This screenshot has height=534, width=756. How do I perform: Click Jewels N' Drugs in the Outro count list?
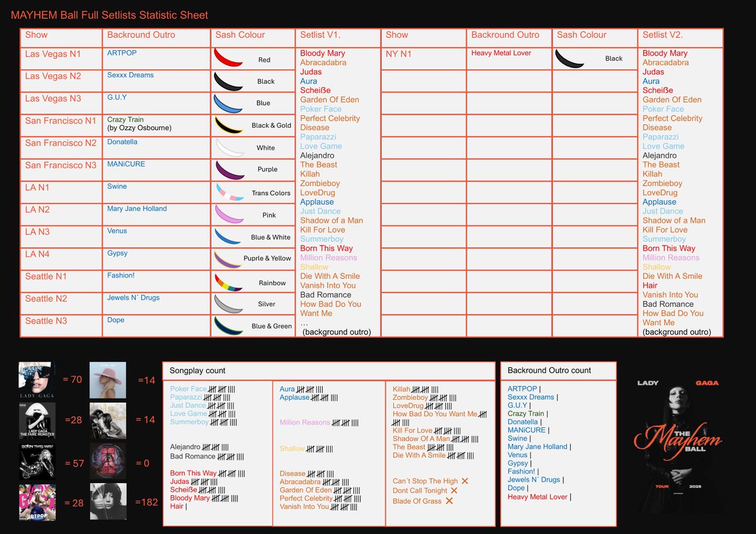tap(535, 480)
